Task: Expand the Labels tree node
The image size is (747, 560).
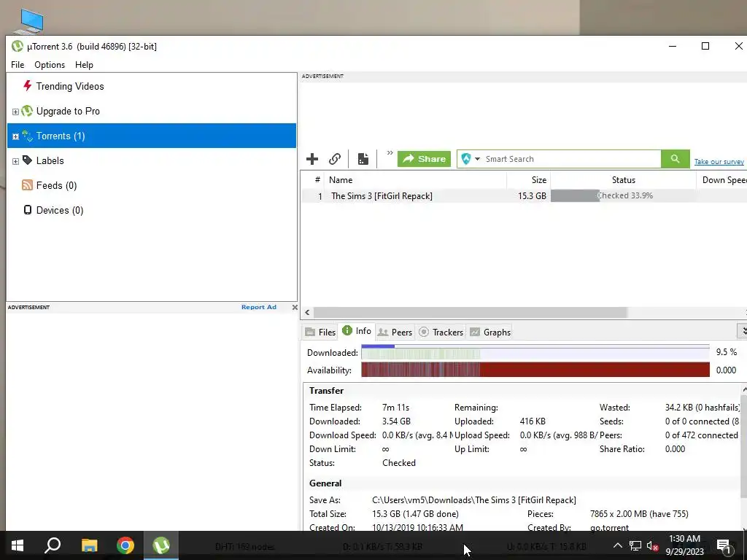Action: pos(15,161)
